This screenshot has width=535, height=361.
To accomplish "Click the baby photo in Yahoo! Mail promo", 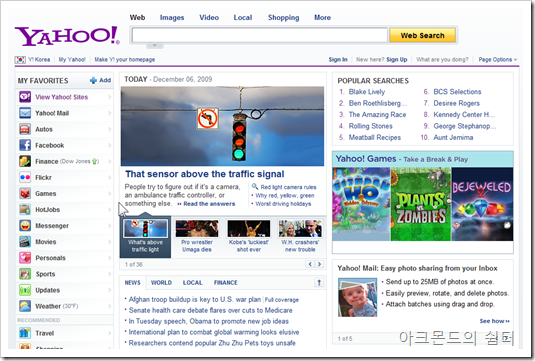I will (358, 297).
